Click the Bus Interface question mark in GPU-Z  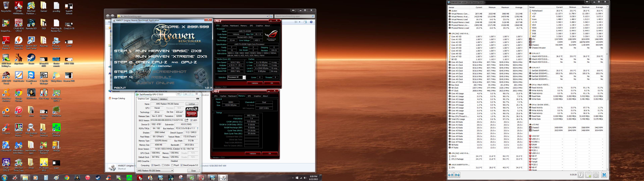[198, 129]
